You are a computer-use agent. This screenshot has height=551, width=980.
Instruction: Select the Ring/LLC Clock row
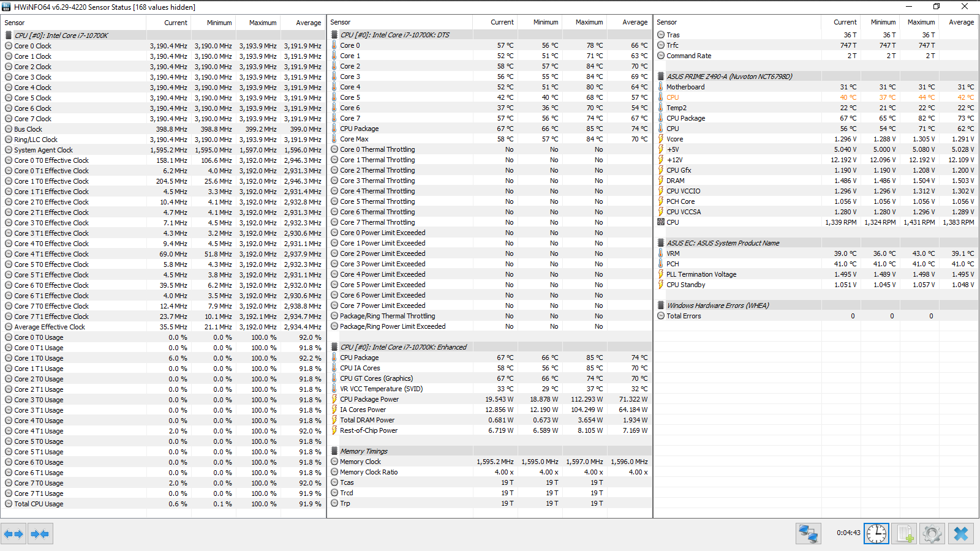coord(163,140)
